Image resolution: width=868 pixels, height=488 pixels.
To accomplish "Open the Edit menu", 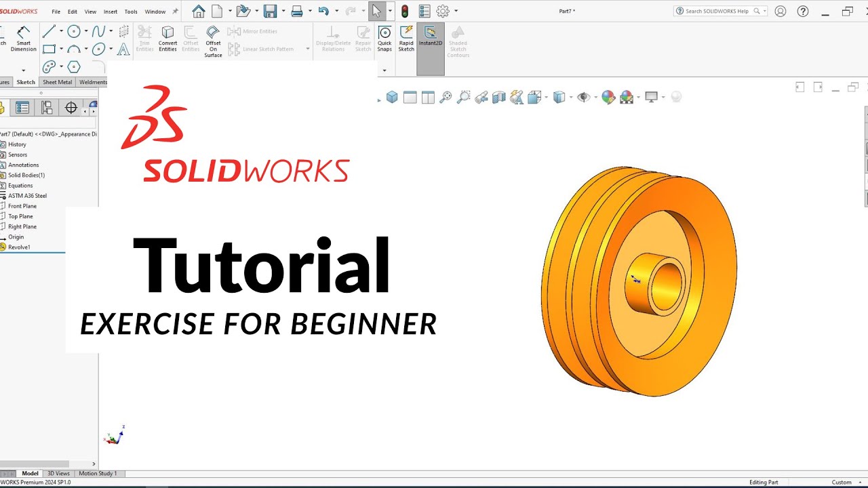I will tap(73, 12).
